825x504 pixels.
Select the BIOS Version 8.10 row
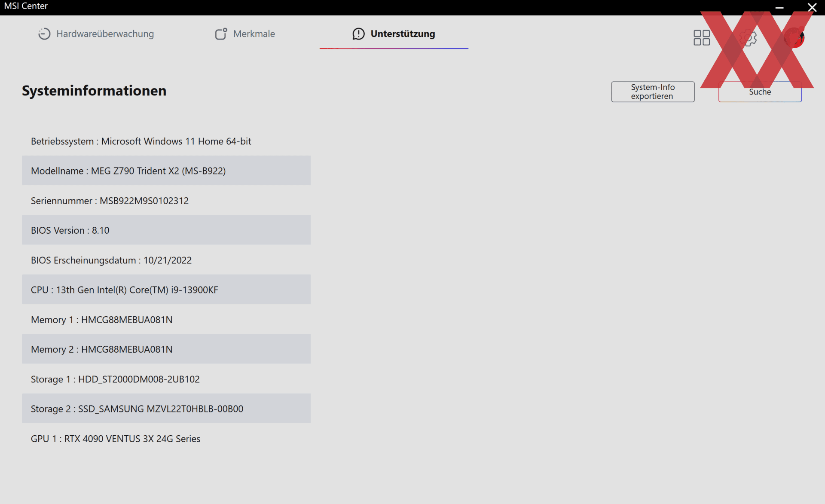(x=166, y=230)
